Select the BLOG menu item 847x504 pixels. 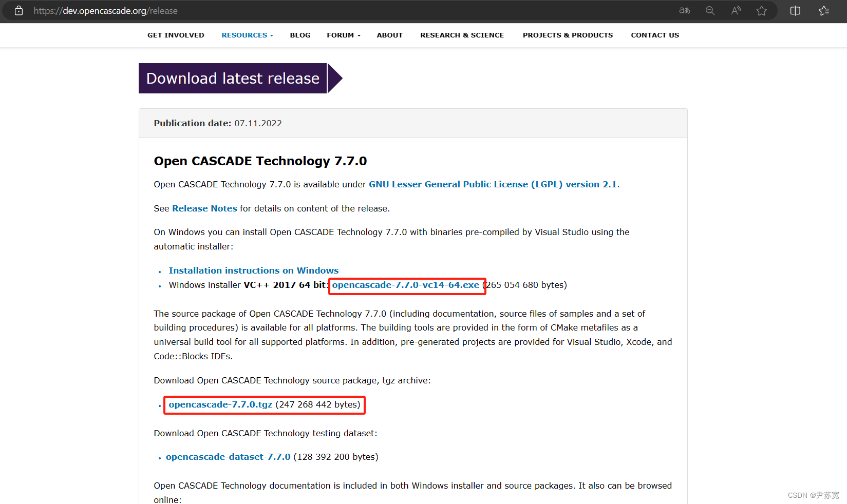pyautogui.click(x=300, y=35)
